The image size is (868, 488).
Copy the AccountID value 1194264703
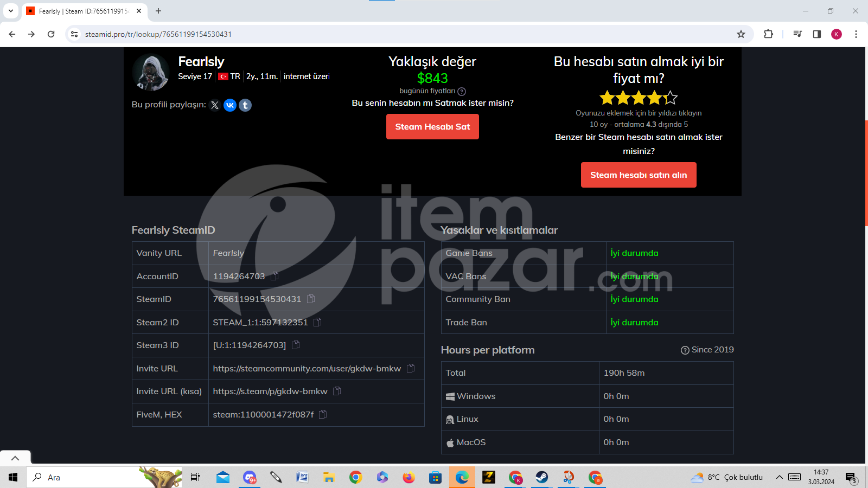(275, 276)
